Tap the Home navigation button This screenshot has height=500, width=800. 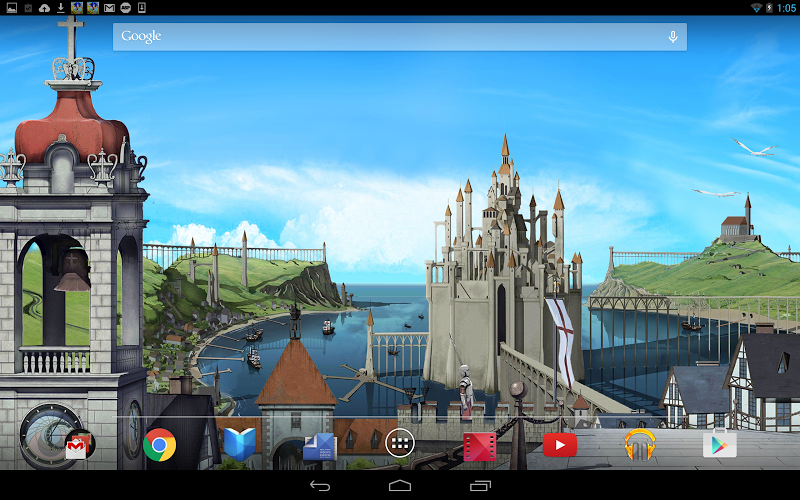tap(400, 486)
